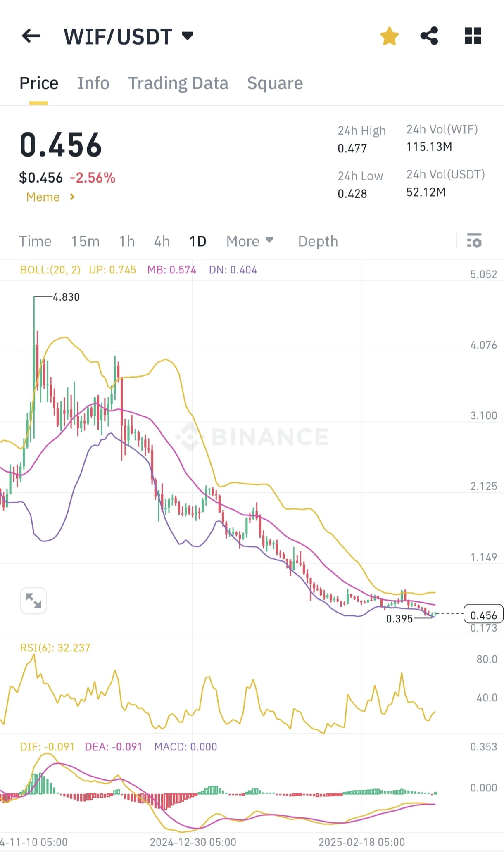This screenshot has height=855, width=504.
Task: Open the grid layout icon
Action: (x=473, y=36)
